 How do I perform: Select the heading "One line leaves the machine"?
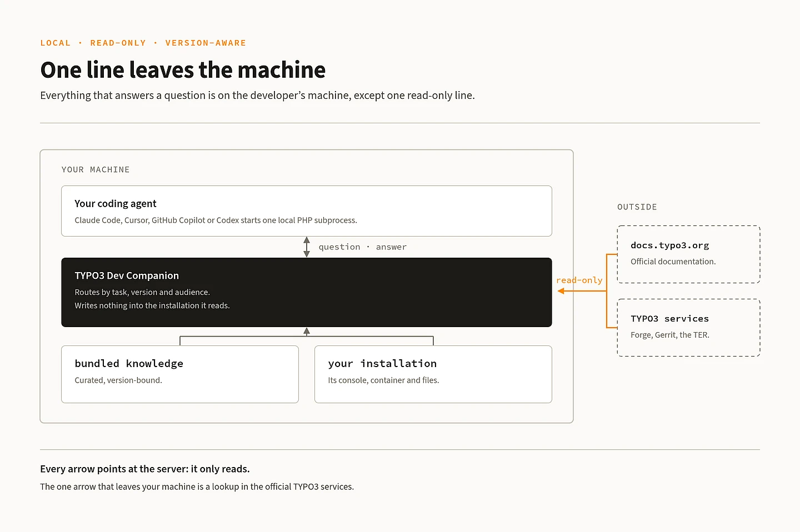point(183,70)
